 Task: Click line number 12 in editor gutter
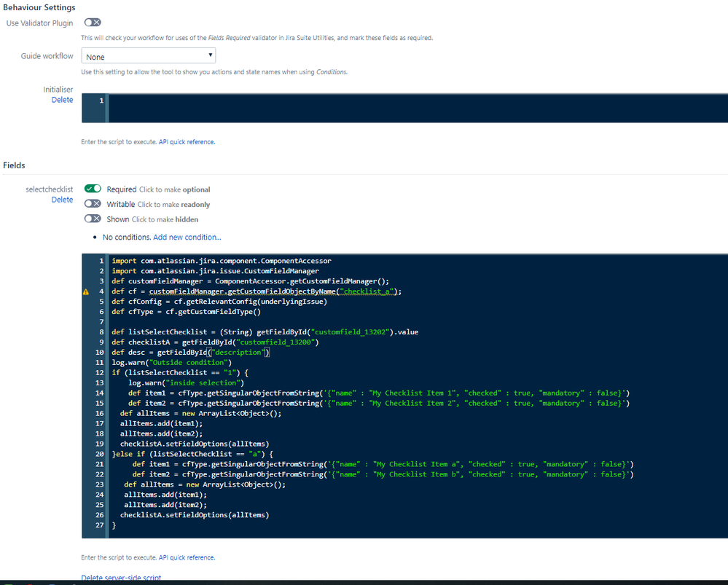tap(99, 372)
